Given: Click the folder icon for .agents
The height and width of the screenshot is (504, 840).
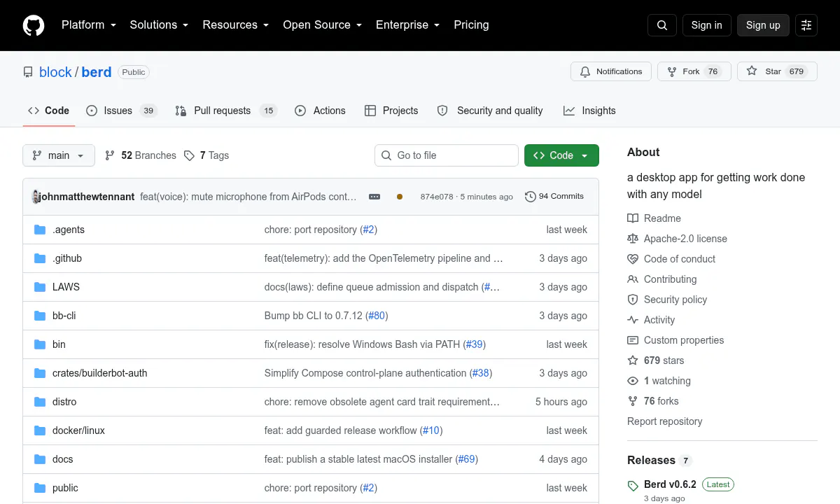Looking at the screenshot, I should coord(40,230).
